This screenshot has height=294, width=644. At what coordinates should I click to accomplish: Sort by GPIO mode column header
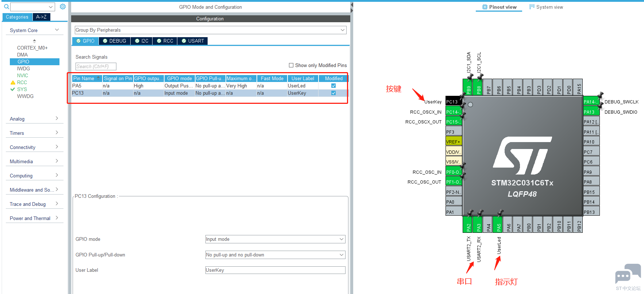coord(180,79)
